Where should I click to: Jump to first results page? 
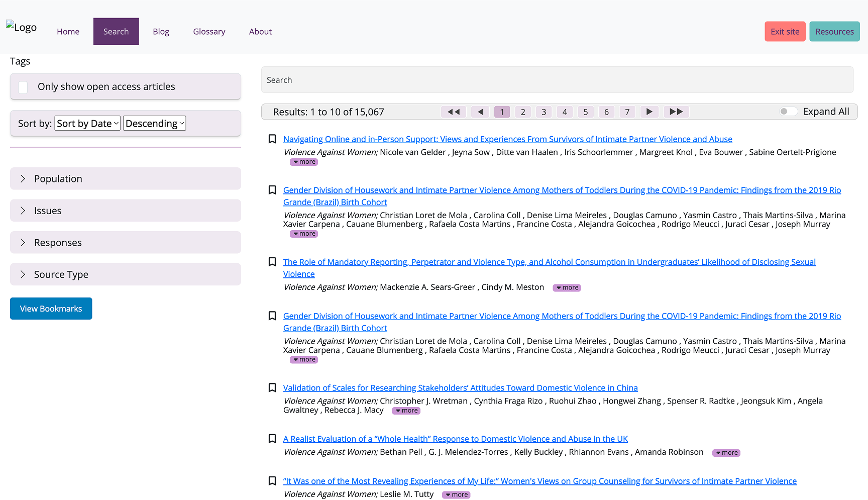point(454,112)
